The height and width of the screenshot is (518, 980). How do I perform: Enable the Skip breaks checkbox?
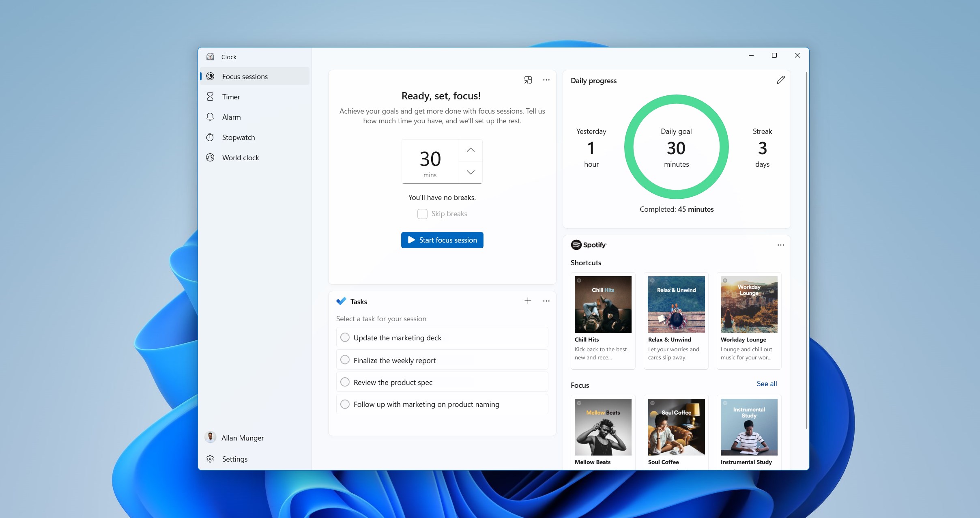(x=422, y=213)
